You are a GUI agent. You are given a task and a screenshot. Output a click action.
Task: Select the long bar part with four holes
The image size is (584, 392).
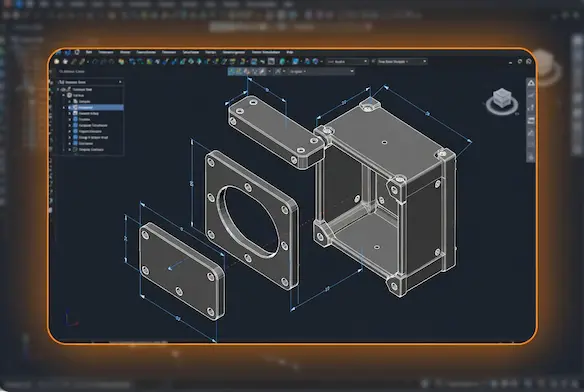coord(276,132)
